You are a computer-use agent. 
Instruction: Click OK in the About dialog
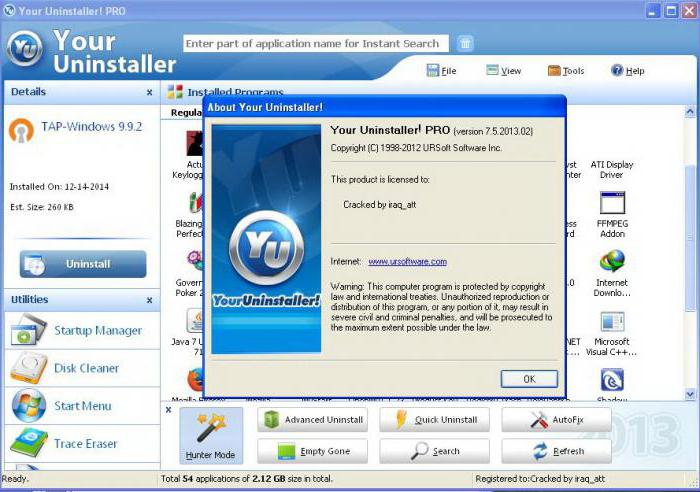(x=529, y=379)
